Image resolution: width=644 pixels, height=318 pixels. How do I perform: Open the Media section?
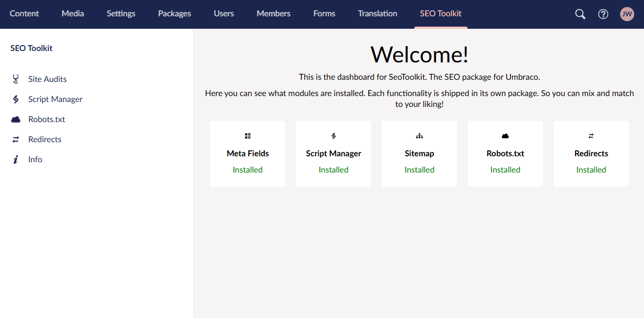(72, 14)
